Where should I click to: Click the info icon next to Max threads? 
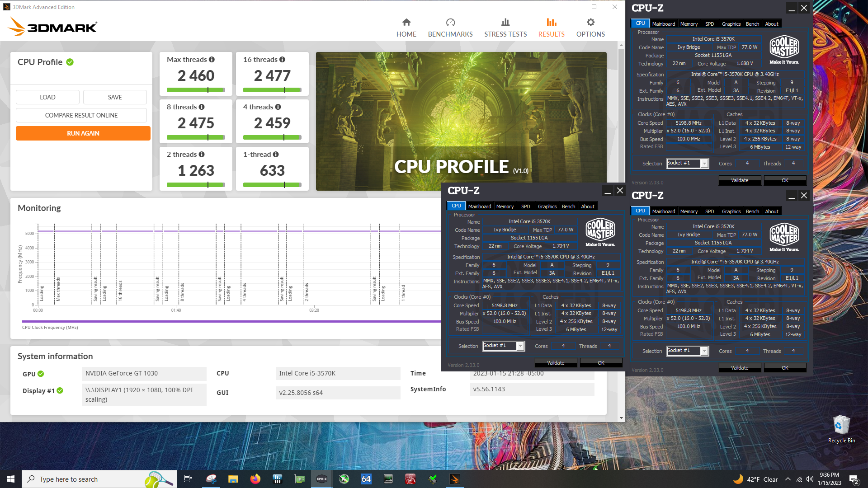(x=212, y=60)
